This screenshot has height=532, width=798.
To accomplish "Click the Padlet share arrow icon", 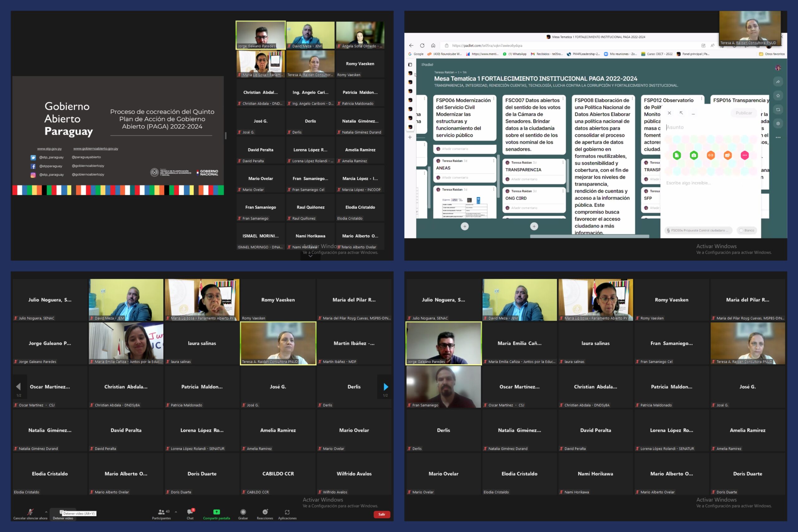I will pyautogui.click(x=778, y=82).
